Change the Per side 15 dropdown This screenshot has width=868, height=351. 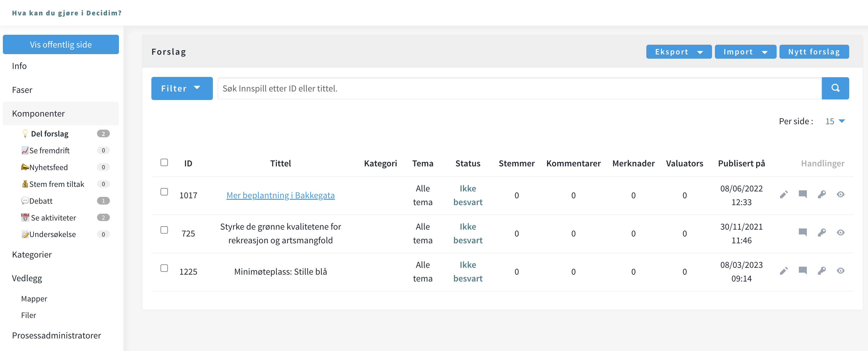835,121
